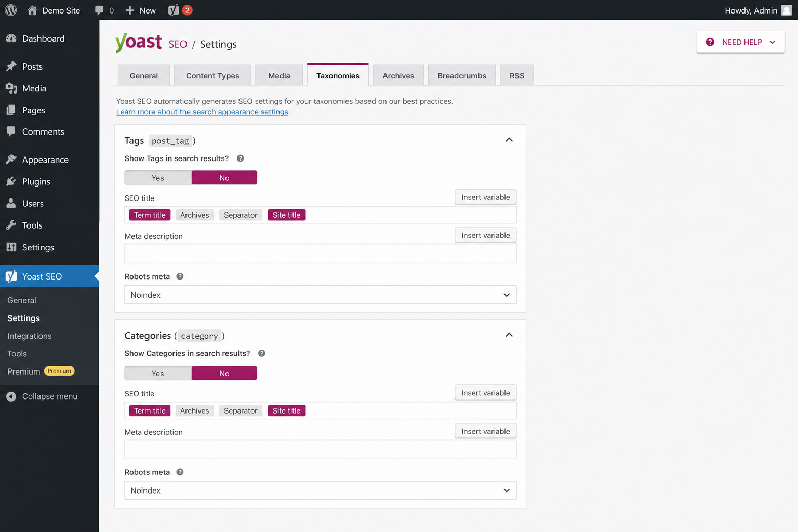Open help icon beside Show Tags in search results

(241, 158)
